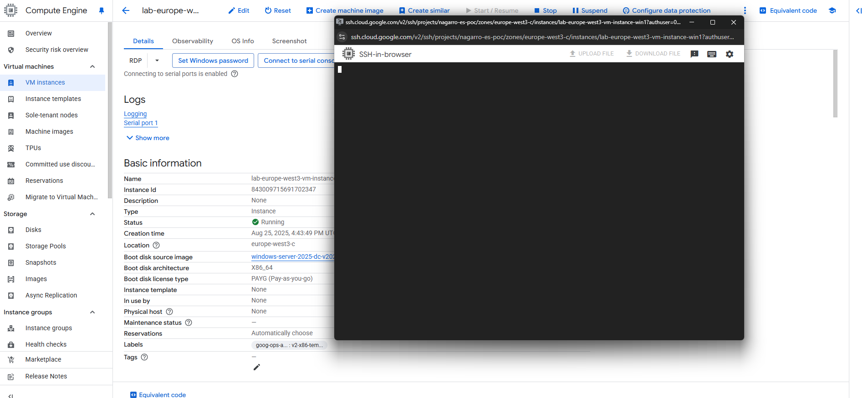868x398 pixels.
Task: Click Edit in the instance toolbar
Action: (239, 10)
